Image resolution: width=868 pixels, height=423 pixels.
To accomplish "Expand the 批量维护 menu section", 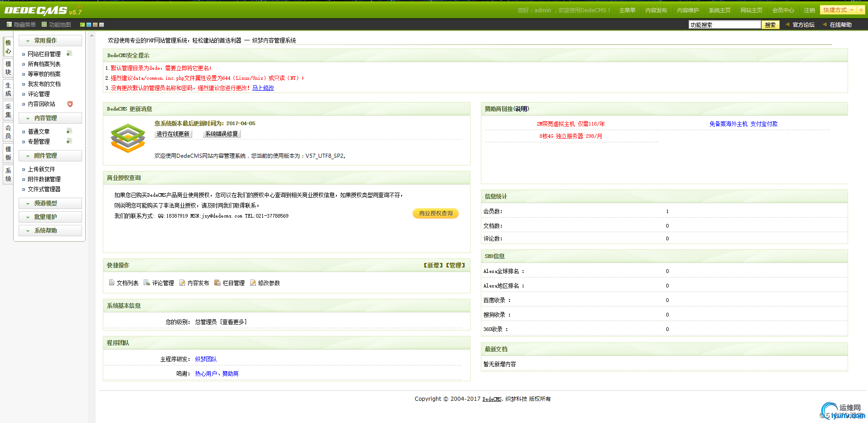I will (50, 217).
